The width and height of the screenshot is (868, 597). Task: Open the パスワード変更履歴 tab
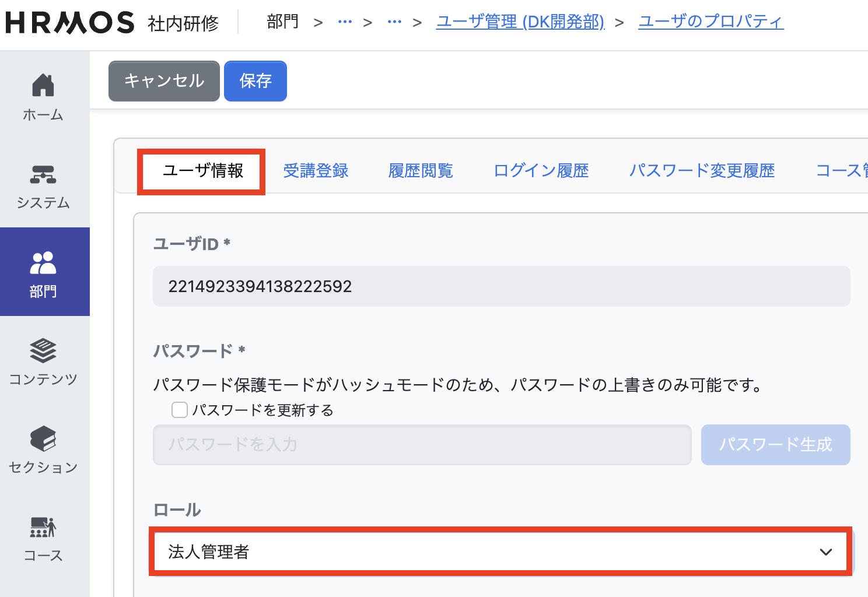coord(702,171)
